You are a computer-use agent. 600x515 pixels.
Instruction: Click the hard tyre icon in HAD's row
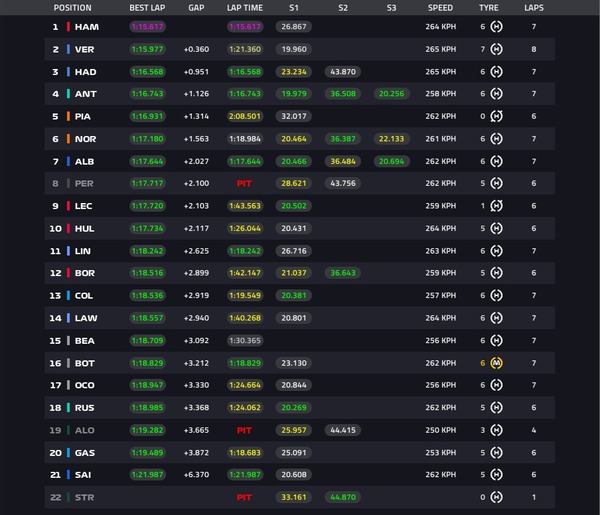point(496,72)
